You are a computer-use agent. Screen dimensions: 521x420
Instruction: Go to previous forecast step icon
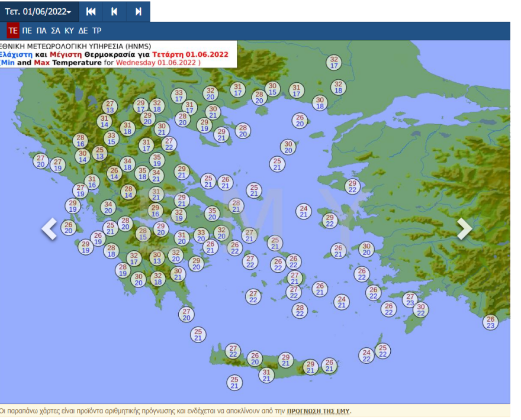point(114,12)
